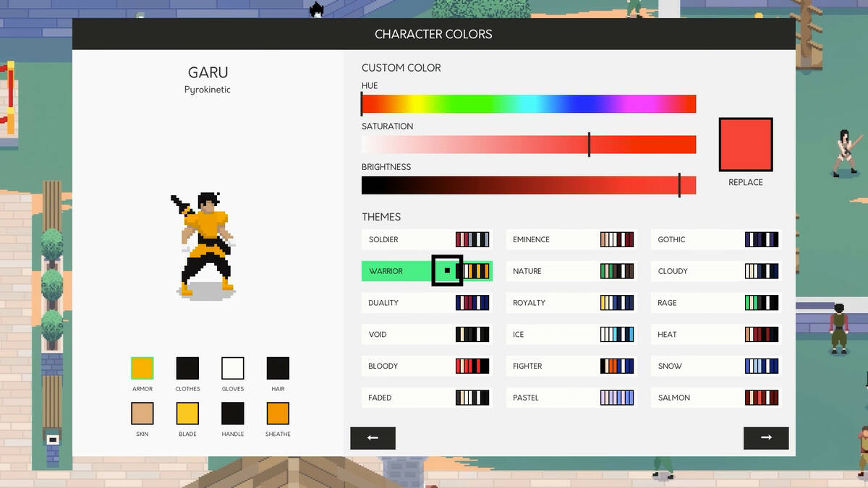868x488 pixels.
Task: Select the Void theme
Action: (x=427, y=335)
